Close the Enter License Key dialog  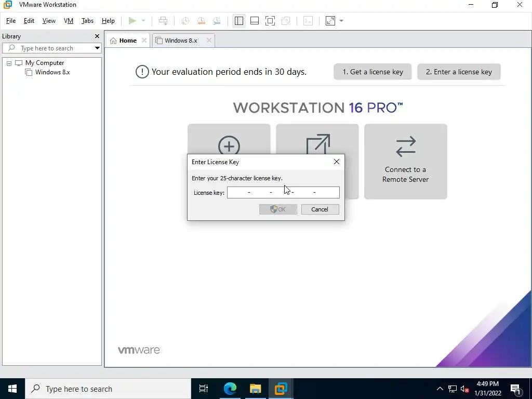[337, 162]
